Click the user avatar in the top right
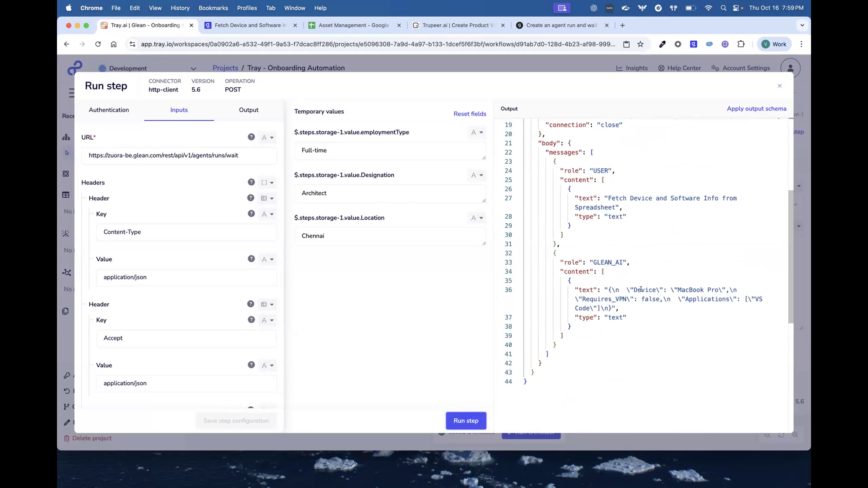The height and width of the screenshot is (488, 868). tap(790, 68)
